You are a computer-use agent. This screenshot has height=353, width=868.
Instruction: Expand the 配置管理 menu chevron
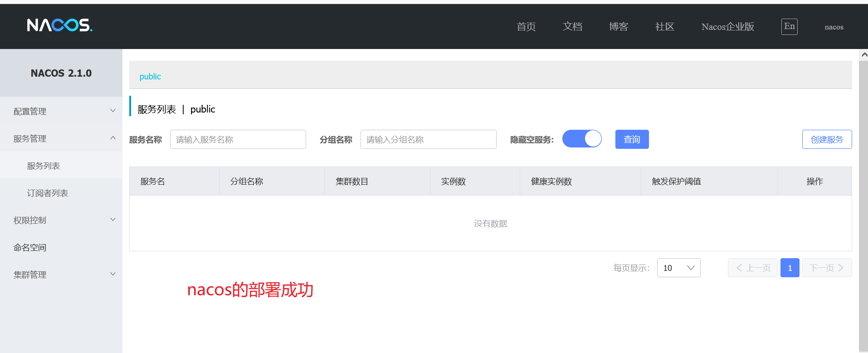[x=113, y=111]
